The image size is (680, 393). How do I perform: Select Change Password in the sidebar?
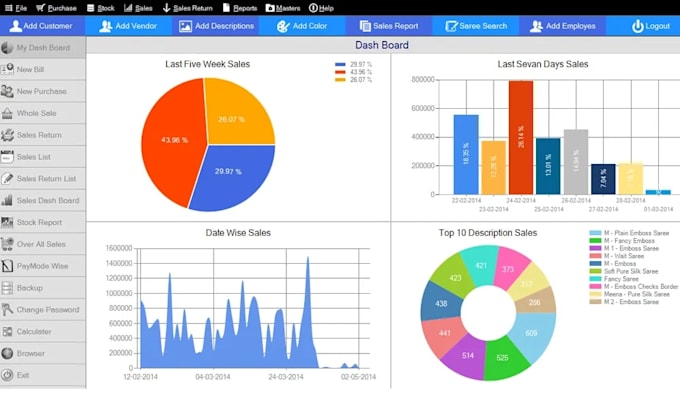(x=43, y=309)
